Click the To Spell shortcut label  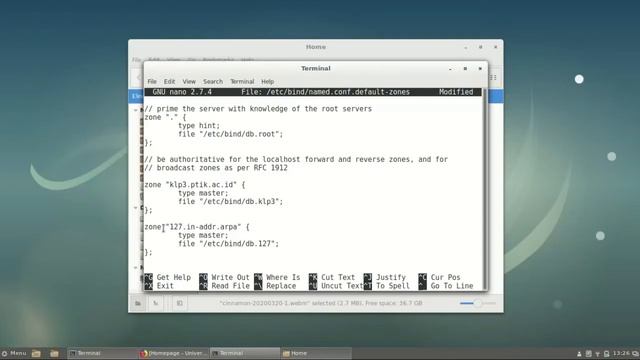click(x=393, y=286)
